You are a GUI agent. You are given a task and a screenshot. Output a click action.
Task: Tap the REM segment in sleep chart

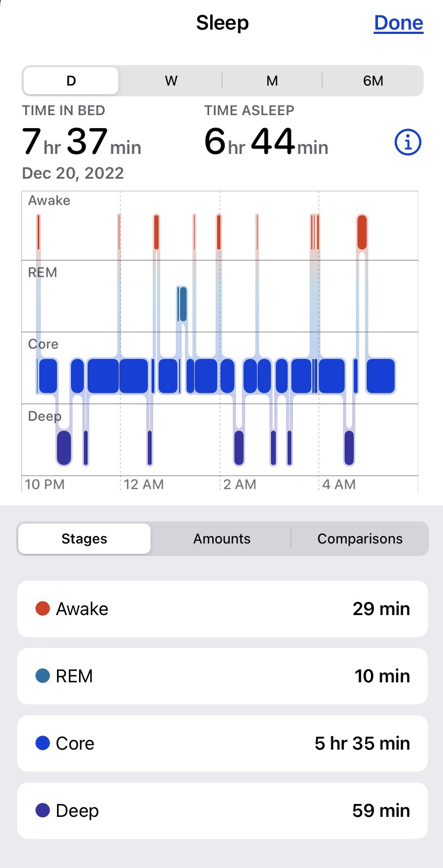point(183,304)
